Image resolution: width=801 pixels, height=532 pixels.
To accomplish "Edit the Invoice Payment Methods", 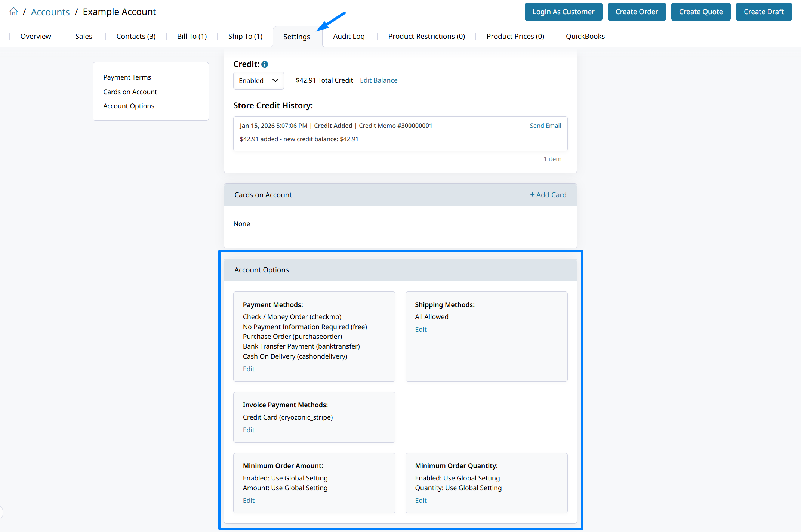I will coord(249,430).
